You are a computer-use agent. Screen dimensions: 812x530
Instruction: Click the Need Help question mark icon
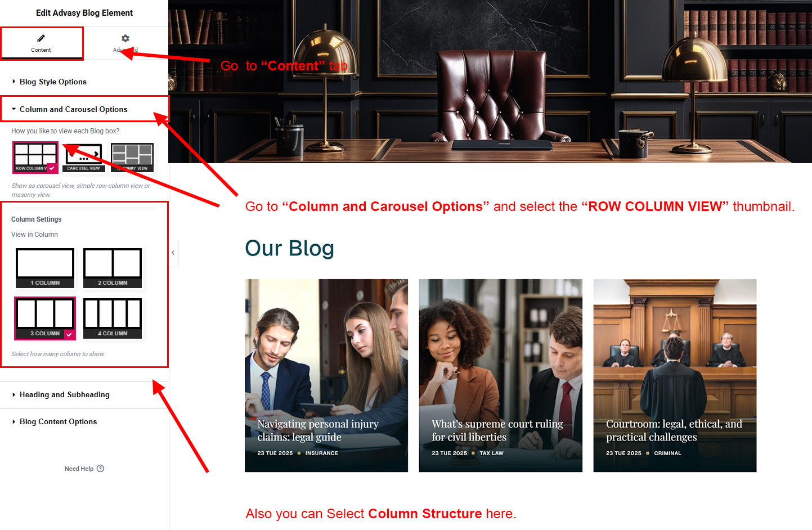coord(101,469)
